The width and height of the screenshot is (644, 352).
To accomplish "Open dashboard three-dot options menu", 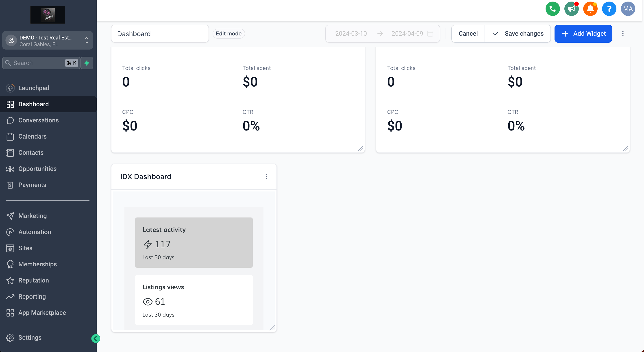I will (623, 33).
